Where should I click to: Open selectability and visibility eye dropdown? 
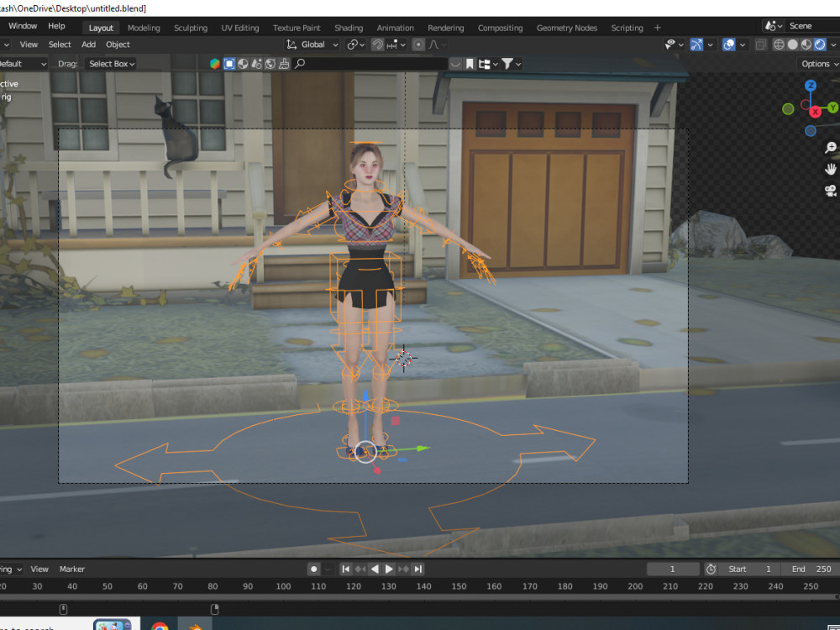(674, 45)
